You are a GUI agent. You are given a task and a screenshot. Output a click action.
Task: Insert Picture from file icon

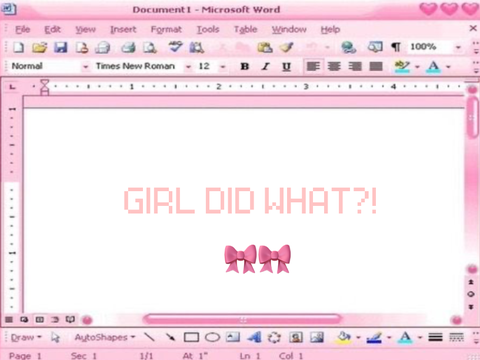point(317,337)
